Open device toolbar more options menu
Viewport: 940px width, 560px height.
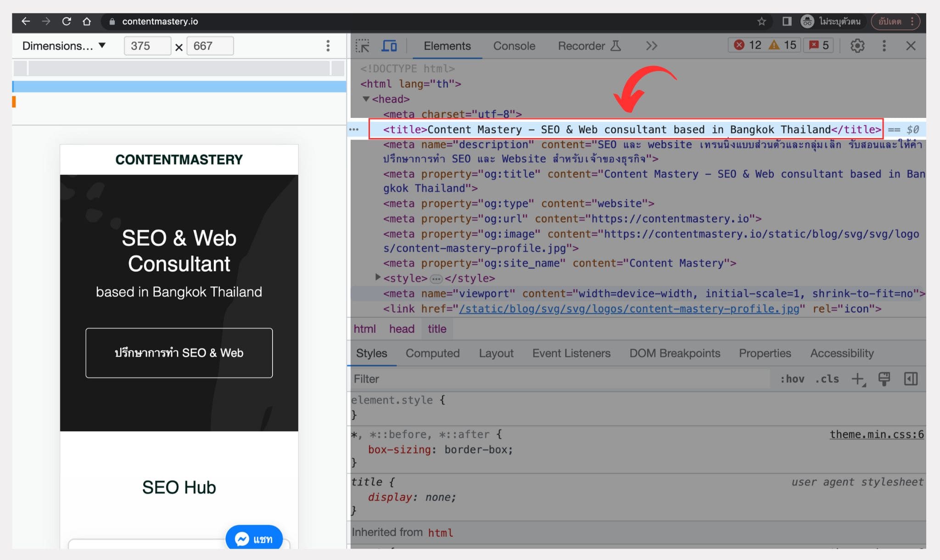(x=328, y=46)
